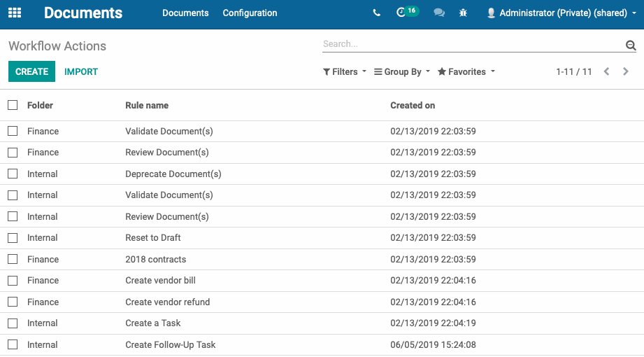Screen dimensions: 644x357
Task: Click the search magnifier icon
Action: click(631, 45)
